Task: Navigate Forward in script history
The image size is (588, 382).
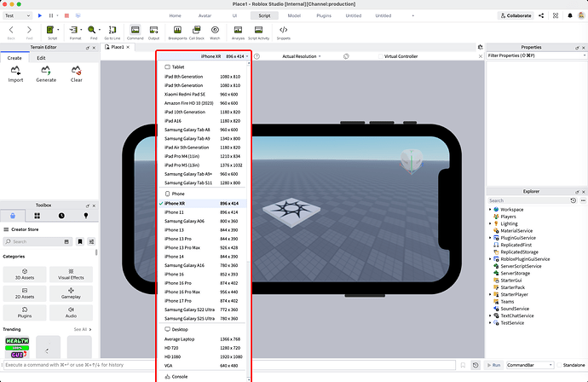Action: coord(29,30)
